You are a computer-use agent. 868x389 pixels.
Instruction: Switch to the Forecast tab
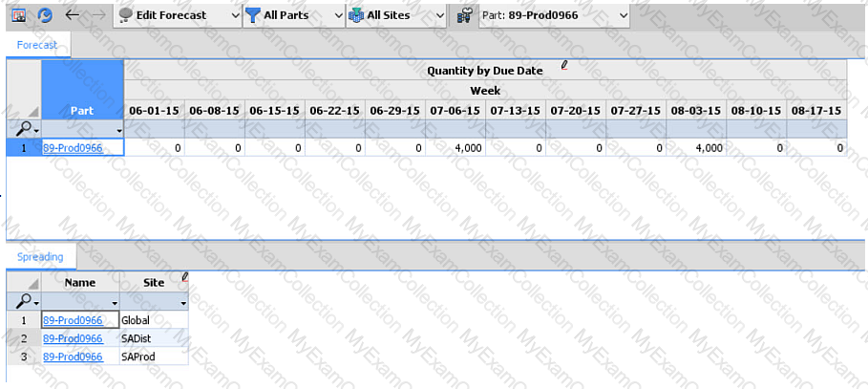[37, 46]
